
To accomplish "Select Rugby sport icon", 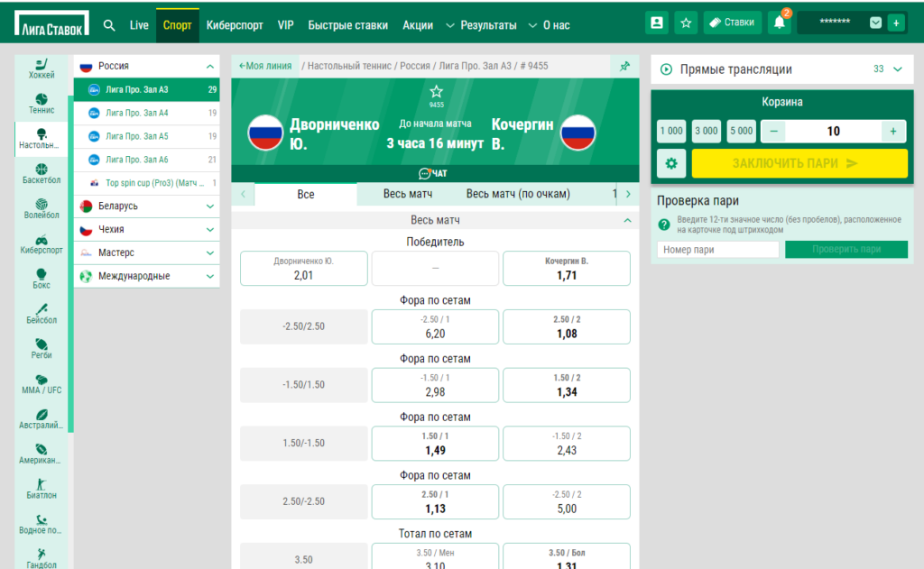I will pyautogui.click(x=42, y=349).
